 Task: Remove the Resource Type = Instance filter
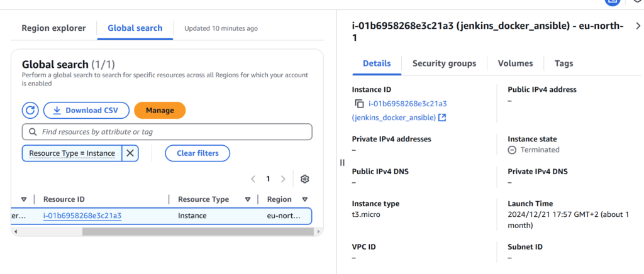coord(130,153)
